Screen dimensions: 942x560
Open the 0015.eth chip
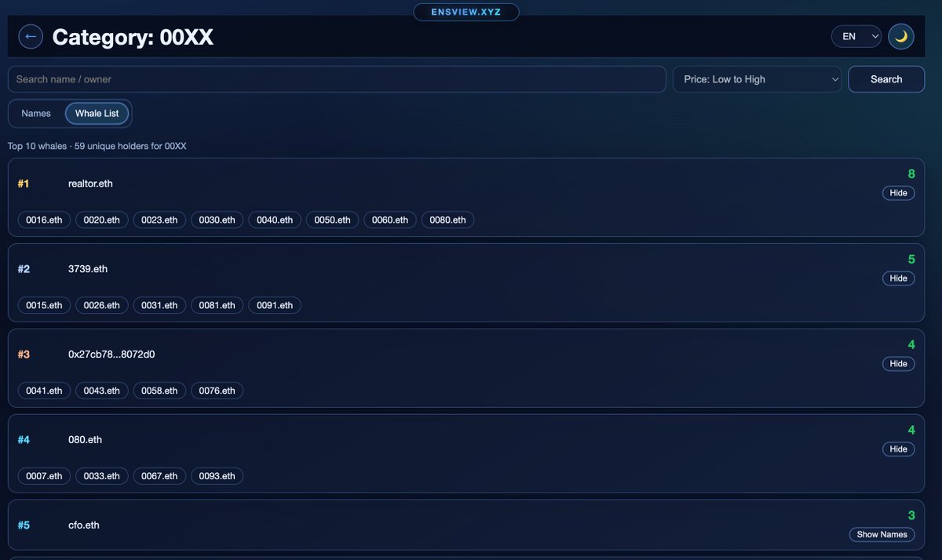44,306
